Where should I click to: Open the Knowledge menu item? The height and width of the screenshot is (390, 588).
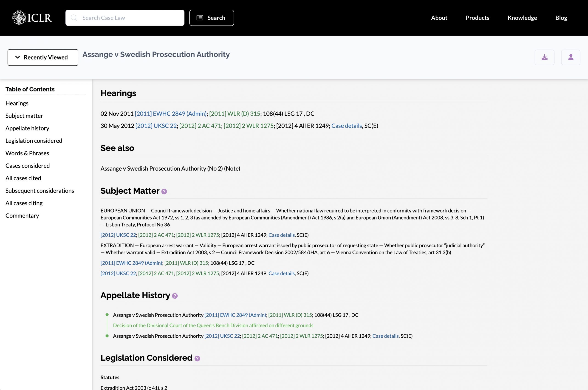coord(522,18)
